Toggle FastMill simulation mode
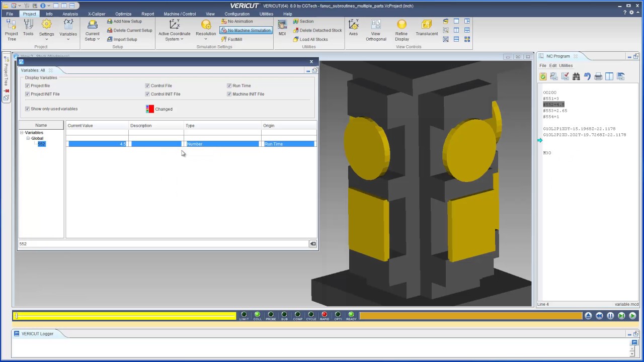The height and width of the screenshot is (362, 644). (231, 39)
